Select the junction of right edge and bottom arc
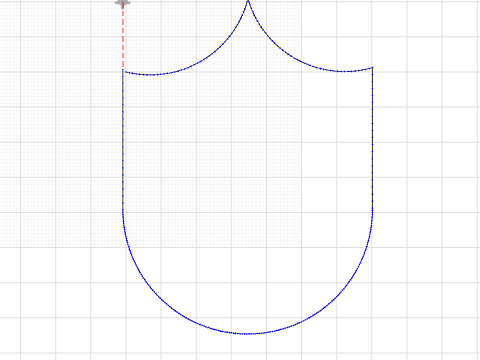 372,209
